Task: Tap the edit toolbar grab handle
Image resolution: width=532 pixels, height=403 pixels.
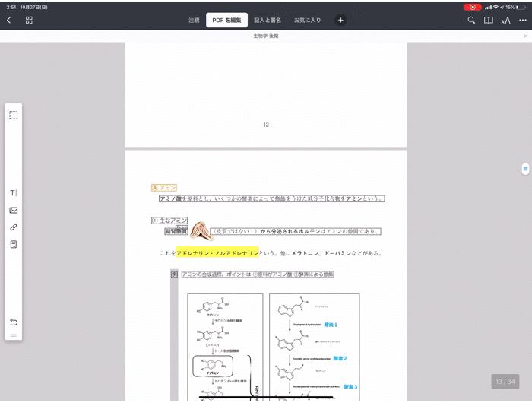Action: coord(14,335)
